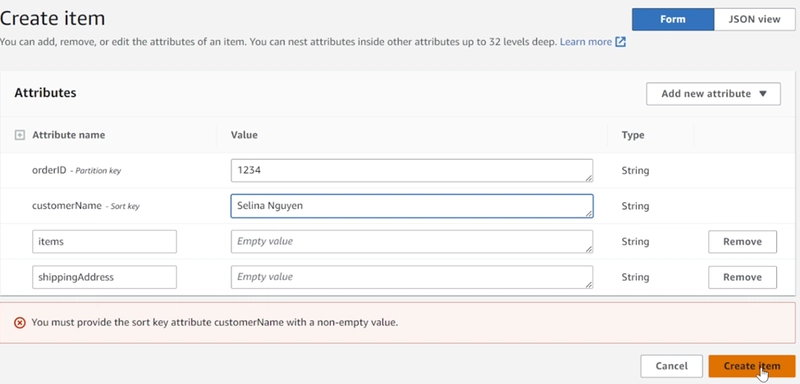Switch to the Form view tab
Viewport: 800px width, 384px height.
[673, 19]
